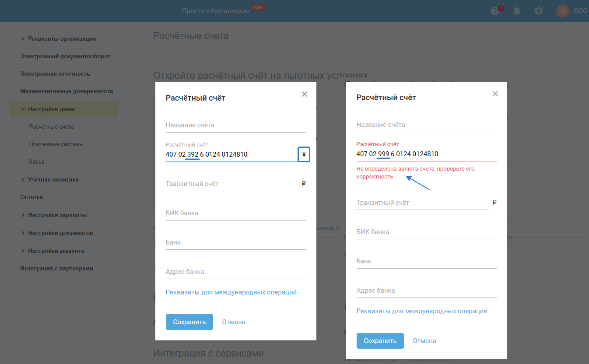589x364 pixels.
Task: Click the orange user avatar icon
Action: tap(563, 11)
